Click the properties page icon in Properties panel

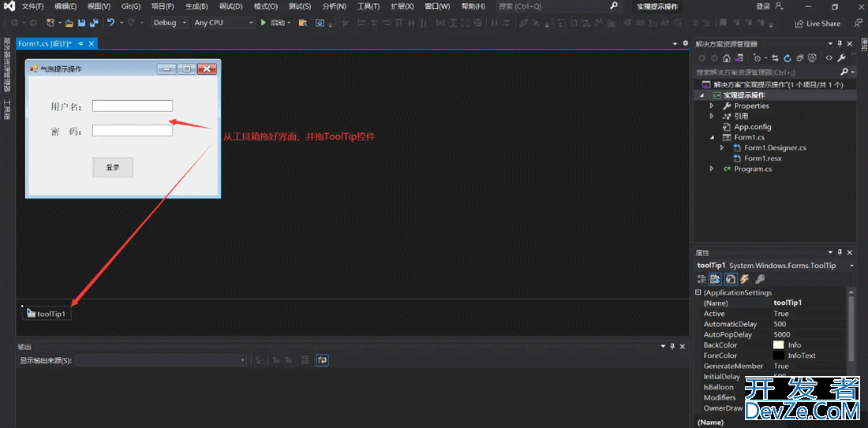coord(730,279)
